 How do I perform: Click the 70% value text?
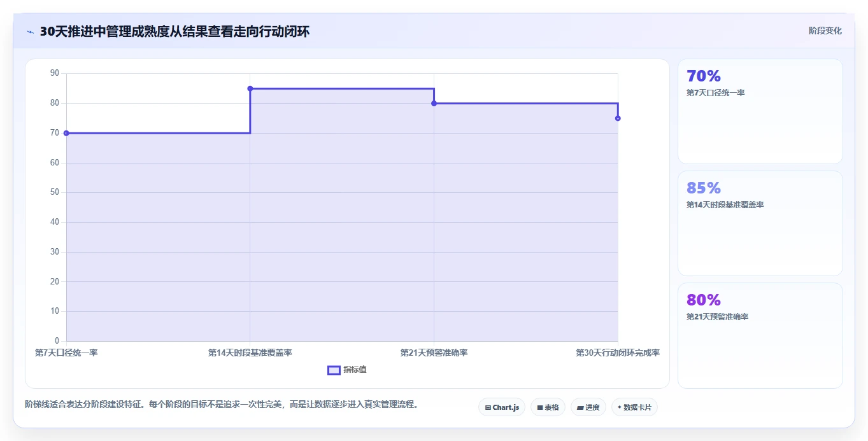coord(704,76)
